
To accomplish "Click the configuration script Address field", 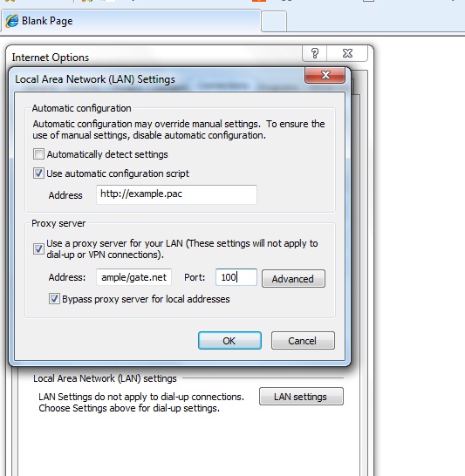I will [176, 194].
